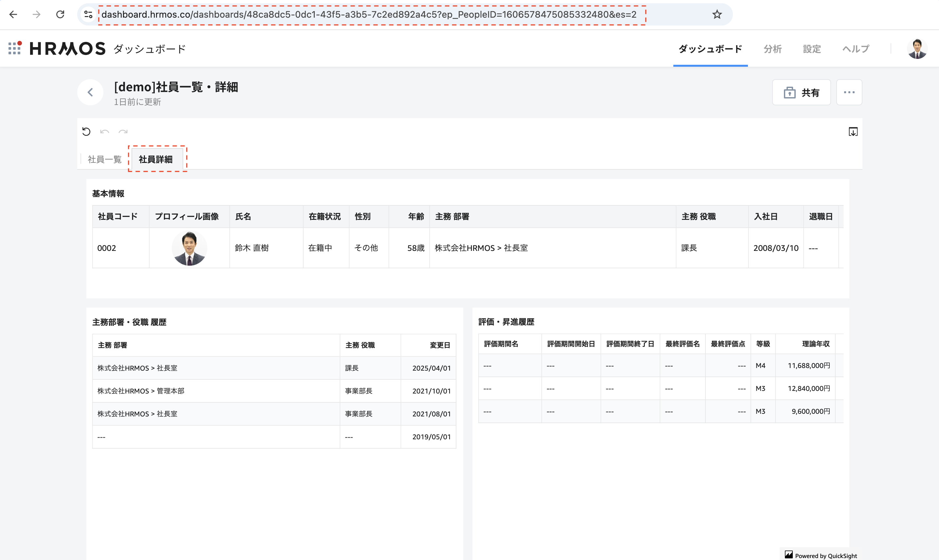The height and width of the screenshot is (560, 939).
Task: Click the 共有 share button
Action: [801, 92]
